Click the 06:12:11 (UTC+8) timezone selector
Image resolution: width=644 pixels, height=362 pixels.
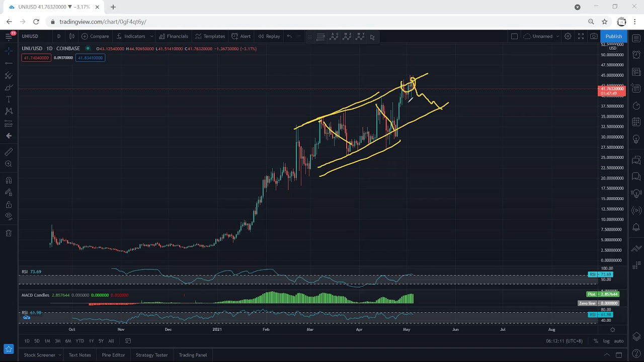565,341
